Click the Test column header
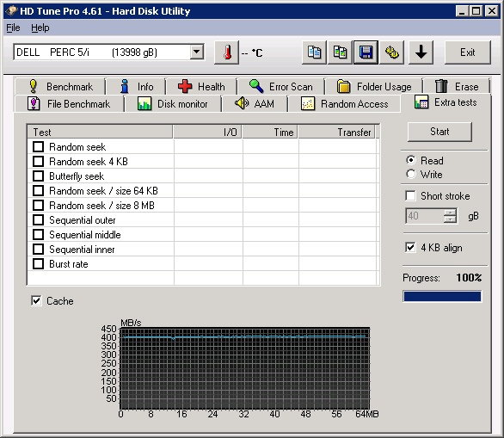Viewport: 504px width, 438px height. 101,133
